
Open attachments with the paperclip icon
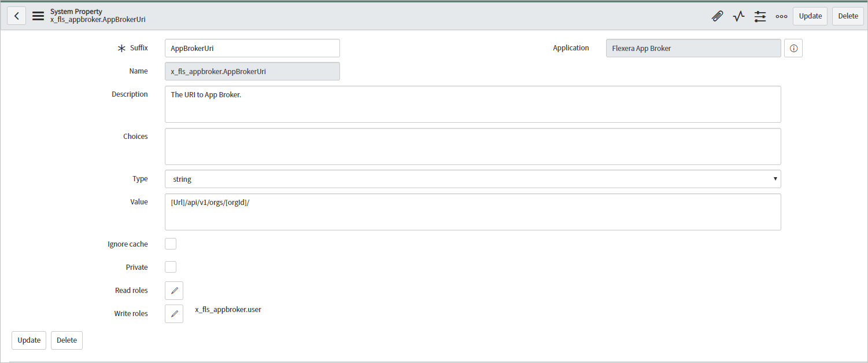click(x=717, y=16)
